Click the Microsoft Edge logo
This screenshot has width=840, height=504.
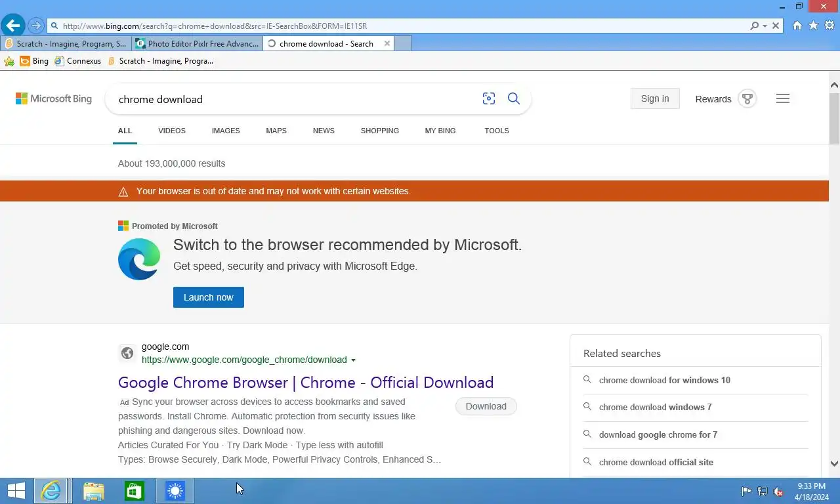(139, 259)
